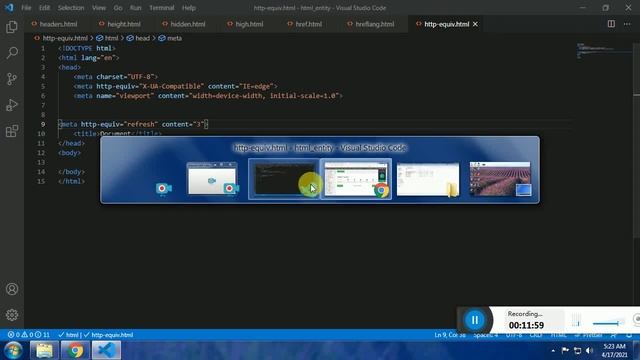Screen dimensions: 640x360
Task: Open the Action Center flag icon
Action: point(565,350)
